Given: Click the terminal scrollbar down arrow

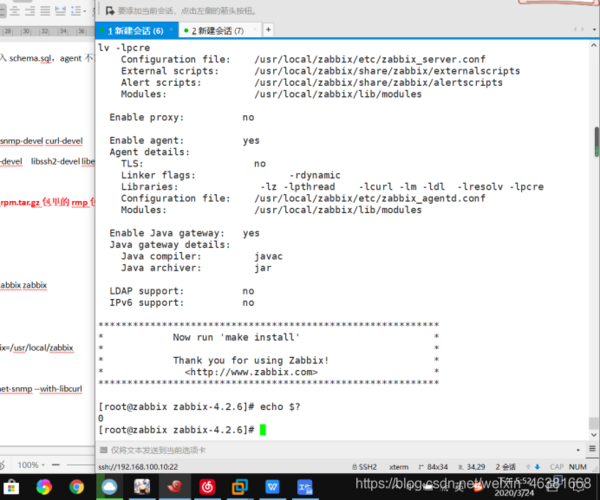Looking at the screenshot, I should click(x=594, y=435).
